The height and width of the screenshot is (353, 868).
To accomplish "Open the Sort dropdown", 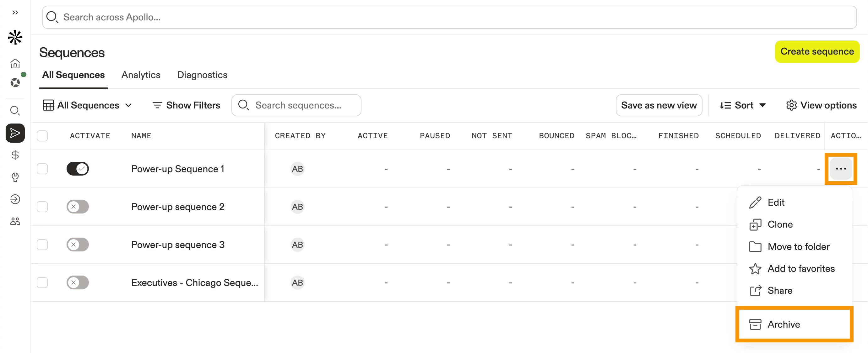I will [x=743, y=105].
